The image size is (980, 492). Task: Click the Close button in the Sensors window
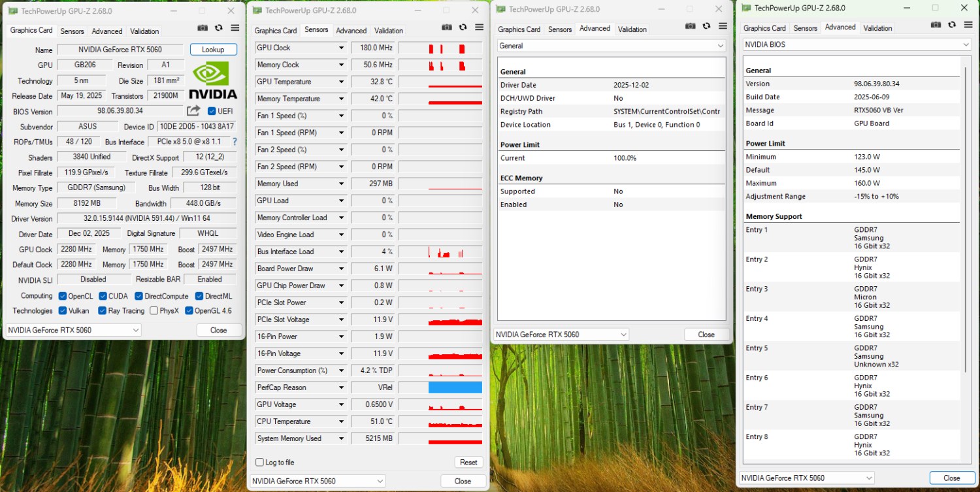point(463,481)
